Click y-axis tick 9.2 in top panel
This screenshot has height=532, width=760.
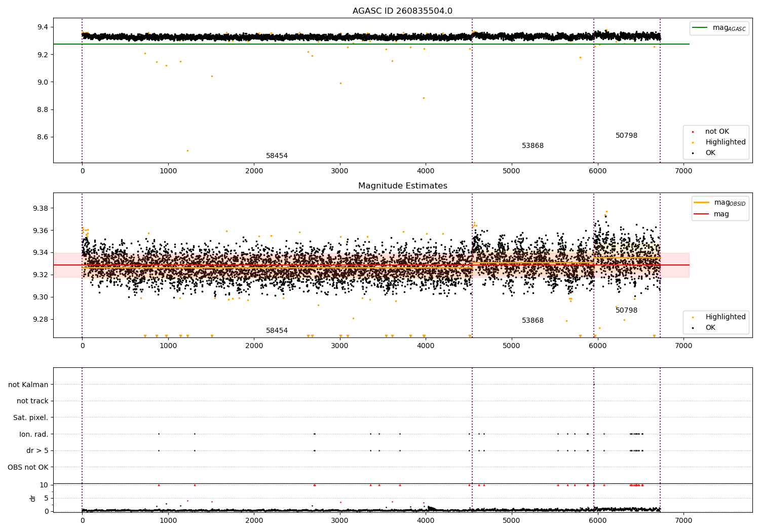[x=42, y=55]
